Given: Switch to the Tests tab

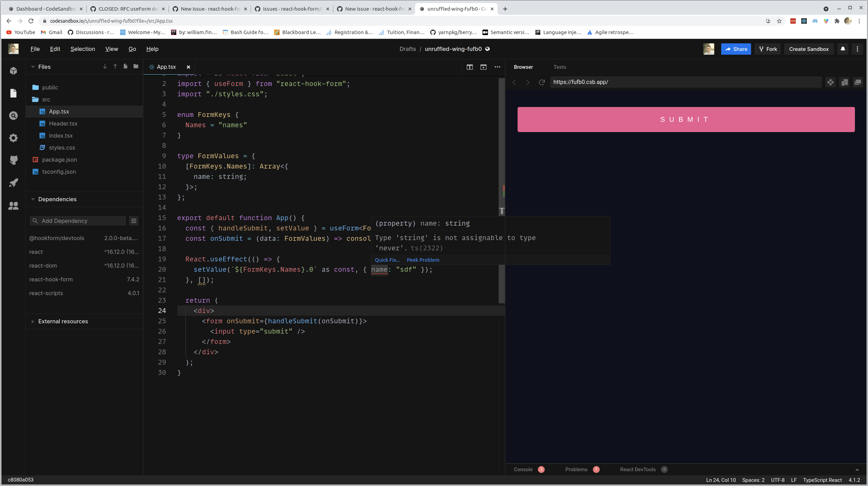Looking at the screenshot, I should point(559,67).
